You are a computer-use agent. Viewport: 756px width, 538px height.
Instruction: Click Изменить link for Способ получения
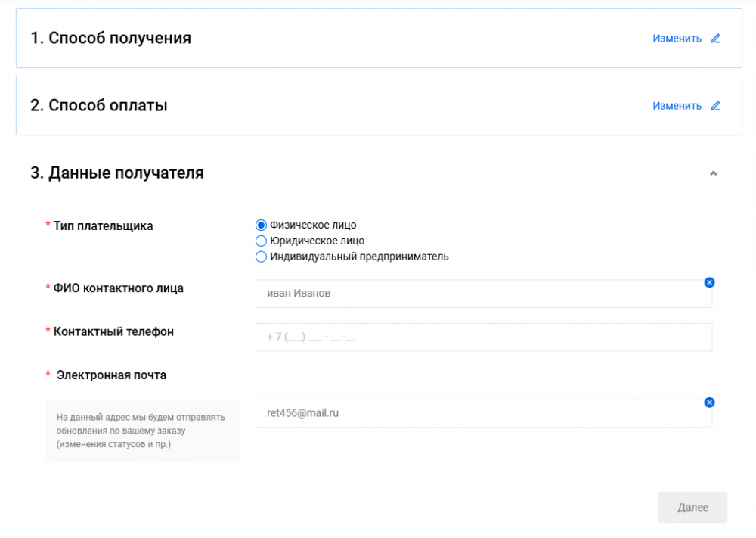pyautogui.click(x=677, y=39)
